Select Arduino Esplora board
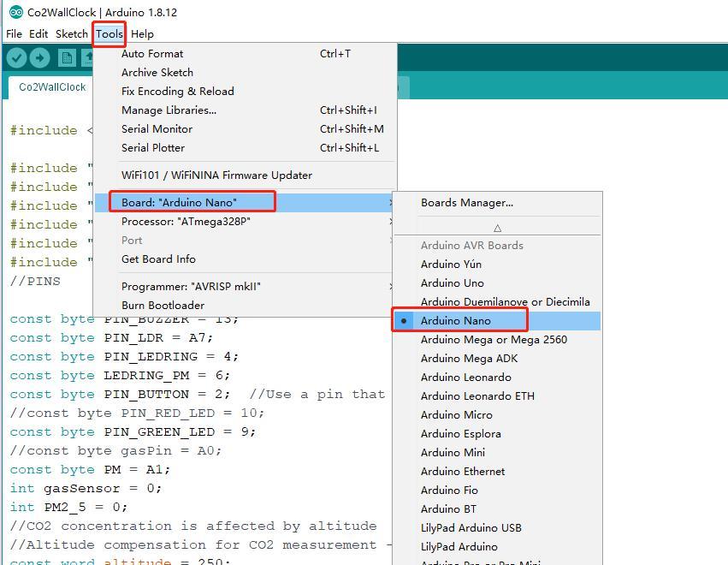The image size is (728, 565). pos(497,433)
